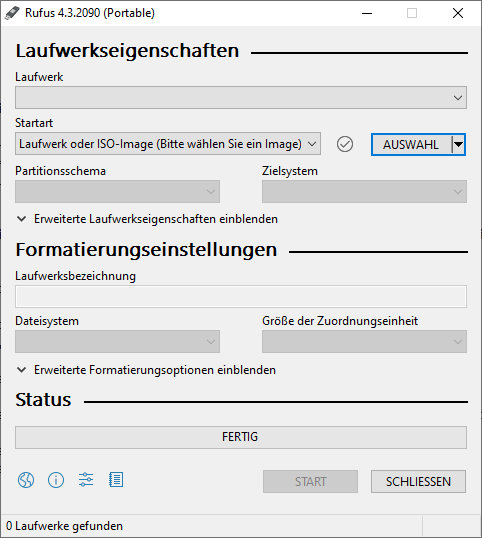482x538 pixels.
Task: Open the Startart boot selection dropdown
Action: click(168, 144)
